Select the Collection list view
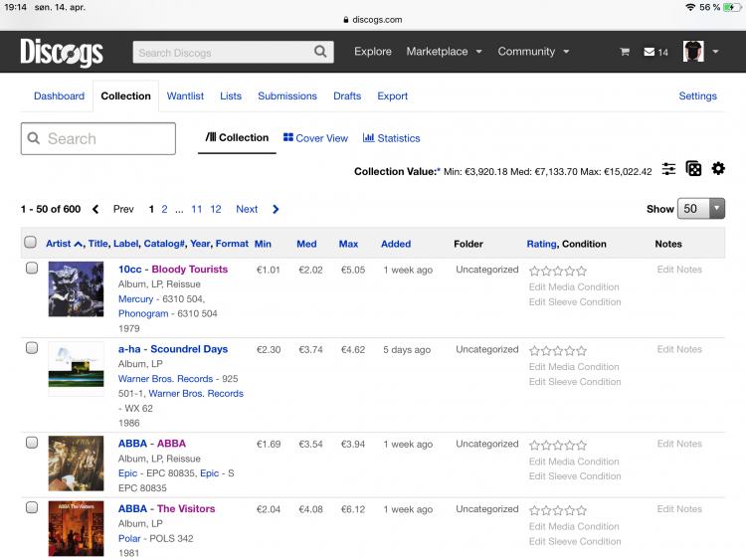 pos(237,137)
